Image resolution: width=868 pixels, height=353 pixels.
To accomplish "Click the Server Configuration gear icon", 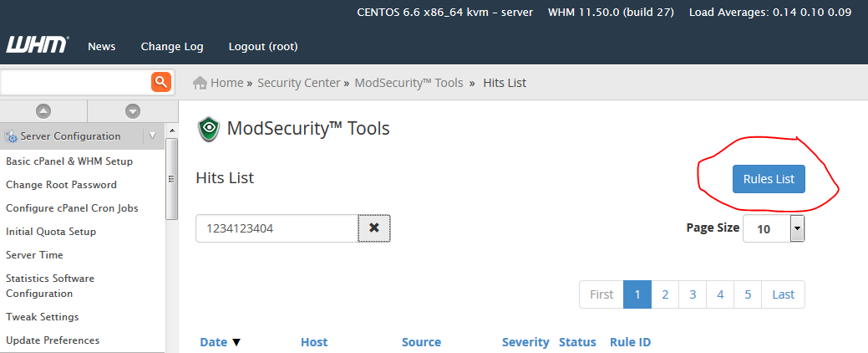I will (x=12, y=136).
